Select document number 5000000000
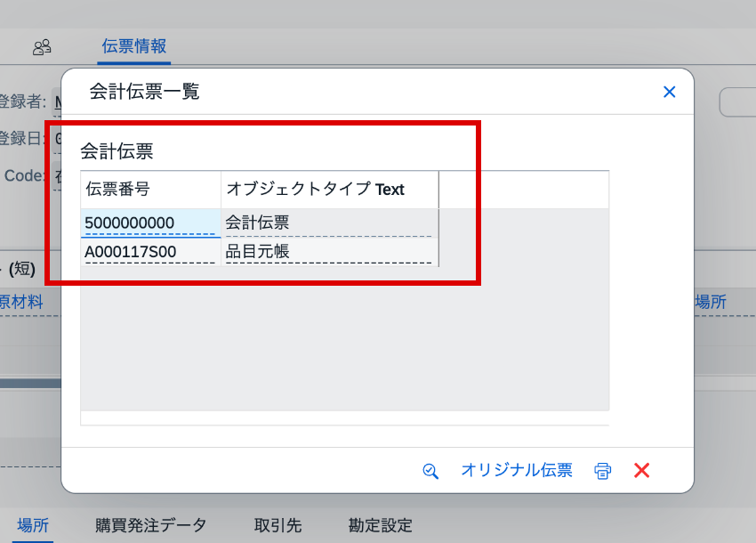The width and height of the screenshot is (756, 543). tap(150, 223)
